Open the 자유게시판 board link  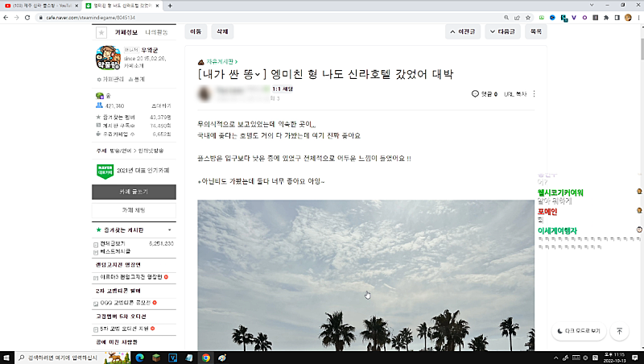coord(222,62)
